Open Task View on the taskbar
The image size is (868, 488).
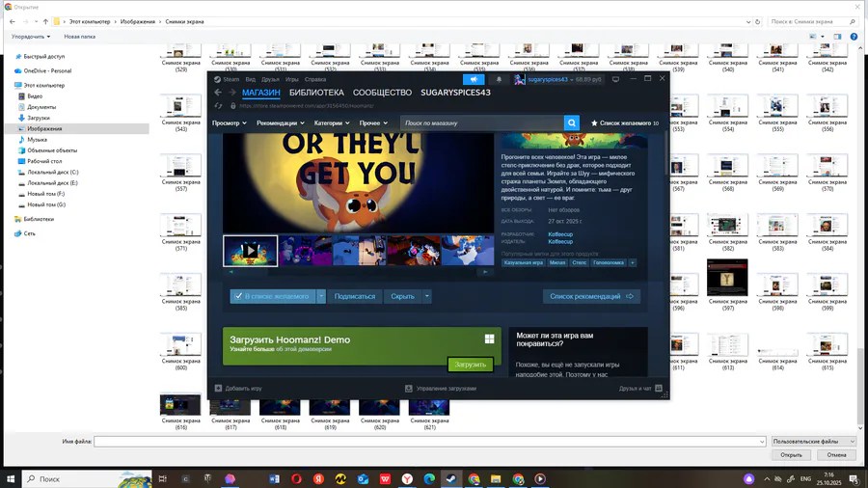[163, 478]
